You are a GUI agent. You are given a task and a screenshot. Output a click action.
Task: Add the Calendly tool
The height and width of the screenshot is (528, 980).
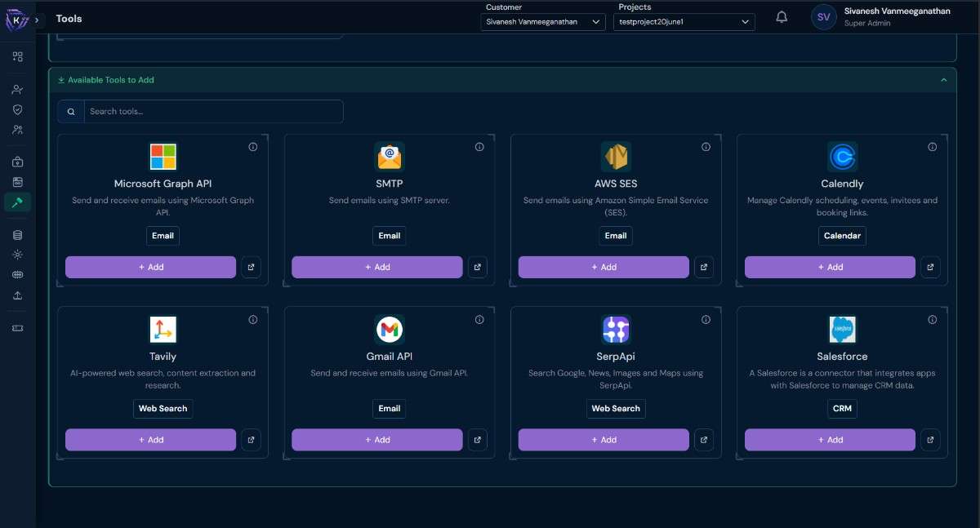(x=830, y=267)
